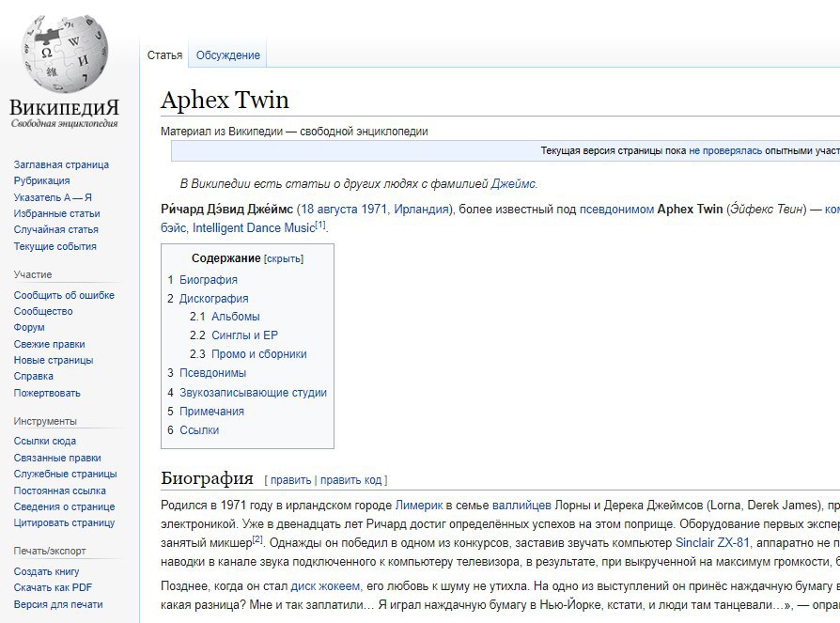This screenshot has height=623, width=840.
Task: Open the 1971 year link
Action: tap(374, 209)
